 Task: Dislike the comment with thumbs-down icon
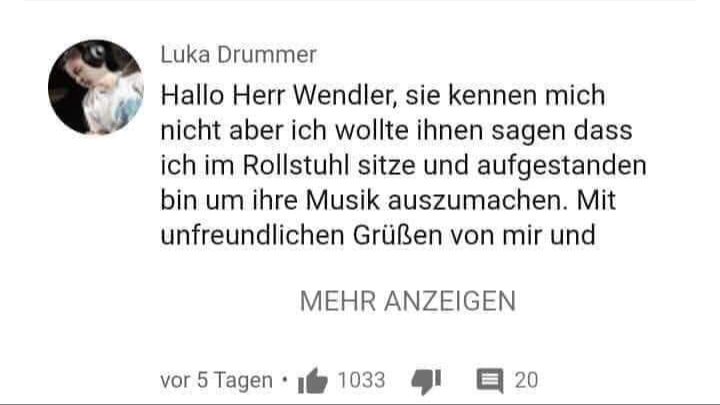426,381
